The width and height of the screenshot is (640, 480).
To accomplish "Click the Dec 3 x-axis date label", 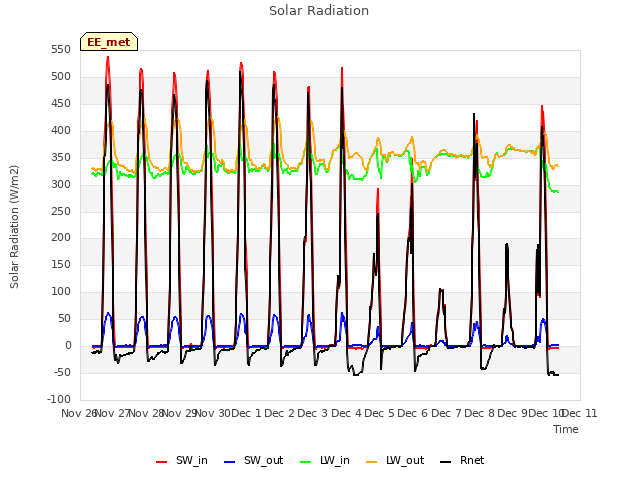I will 313,413.
